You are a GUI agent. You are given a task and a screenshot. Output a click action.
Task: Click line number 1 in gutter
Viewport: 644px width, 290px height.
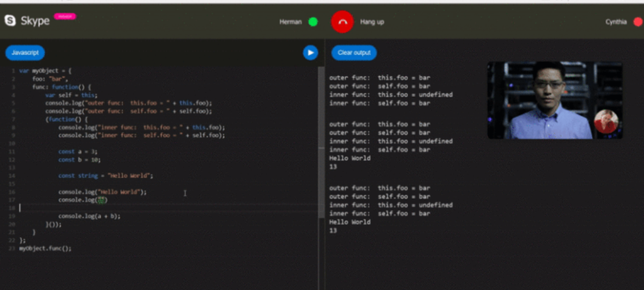point(14,71)
